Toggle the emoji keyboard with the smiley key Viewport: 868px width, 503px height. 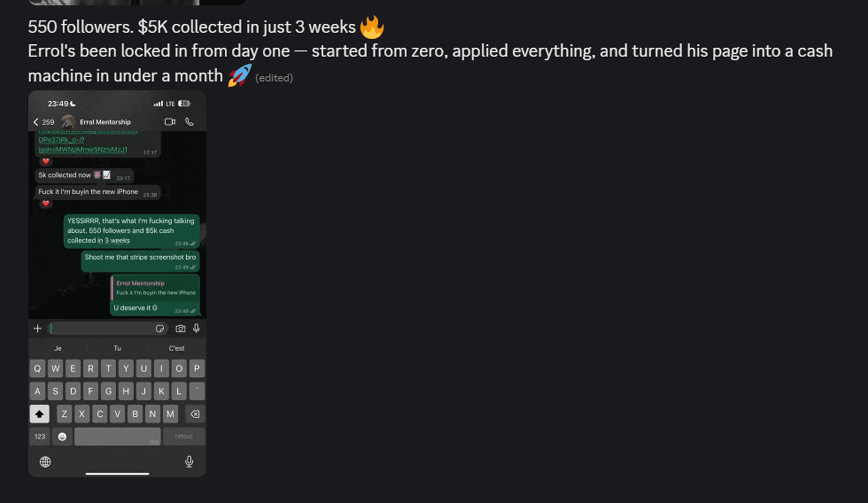click(x=62, y=436)
